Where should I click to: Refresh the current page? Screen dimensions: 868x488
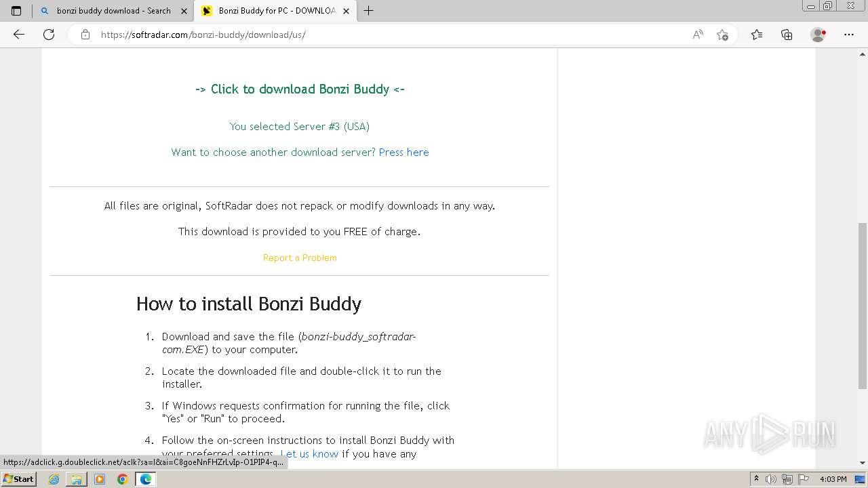click(x=49, y=35)
